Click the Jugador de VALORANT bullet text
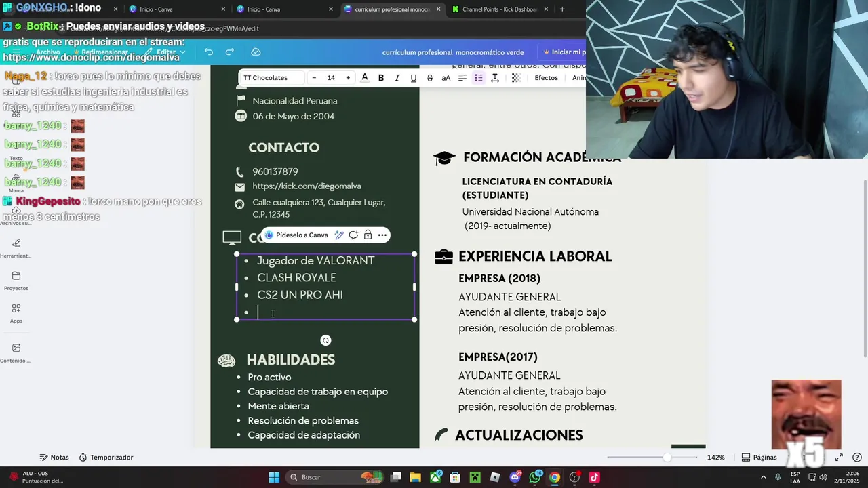 315,261
